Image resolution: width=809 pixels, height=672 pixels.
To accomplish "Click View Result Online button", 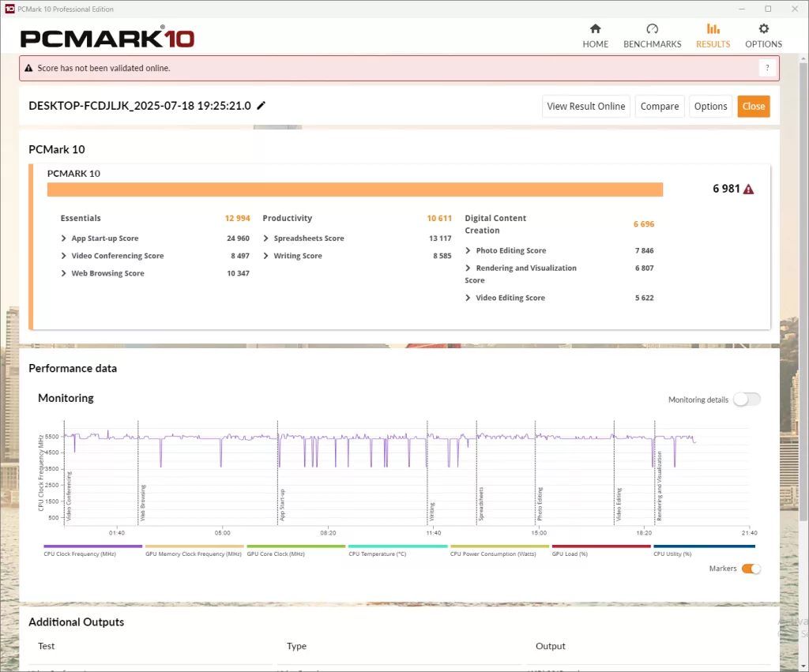I will pyautogui.click(x=586, y=107).
